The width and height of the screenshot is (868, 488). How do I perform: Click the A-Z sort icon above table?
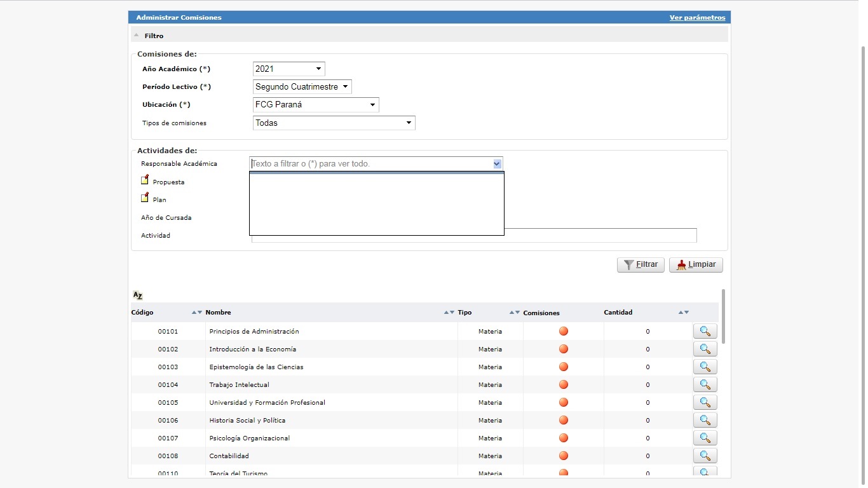pos(138,295)
